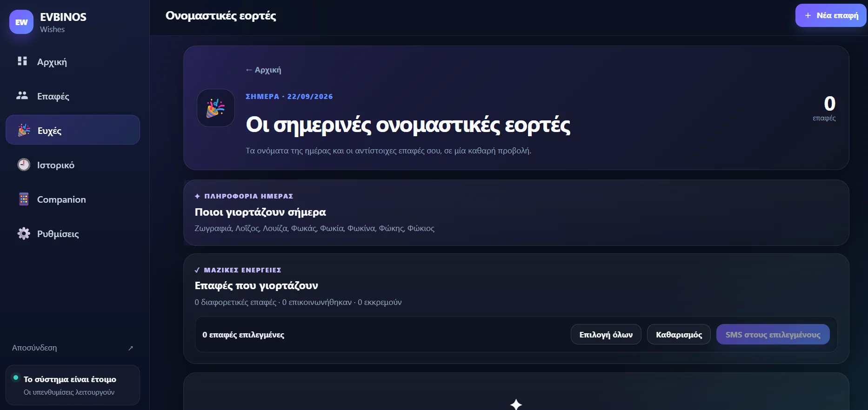Click the Companion phone icon
Viewport: 868px width, 410px height.
click(24, 199)
